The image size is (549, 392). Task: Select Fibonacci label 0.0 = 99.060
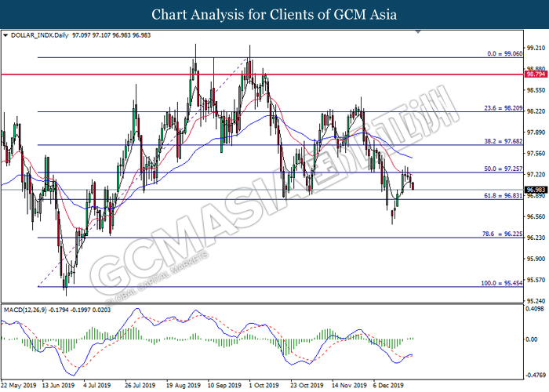(505, 54)
